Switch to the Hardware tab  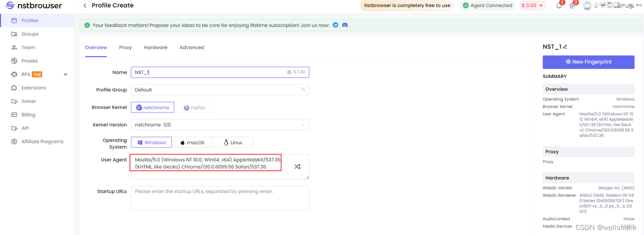pos(155,48)
